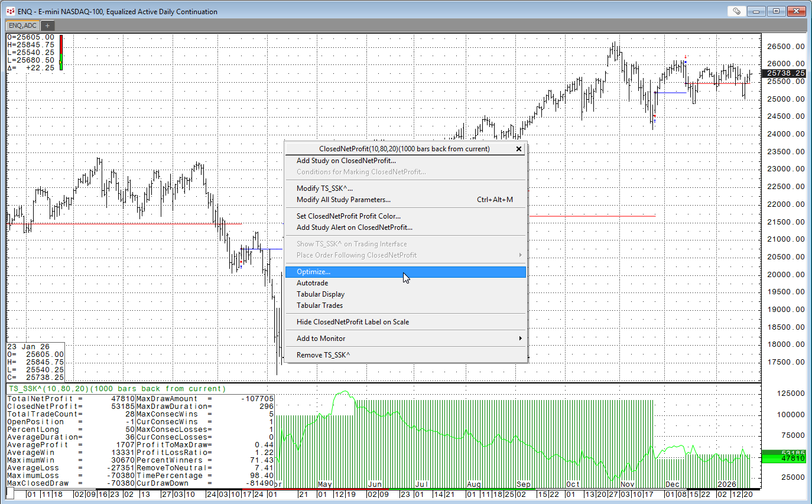Image resolution: width=812 pixels, height=504 pixels.
Task: Choose Autotrade in the context menu
Action: point(312,283)
